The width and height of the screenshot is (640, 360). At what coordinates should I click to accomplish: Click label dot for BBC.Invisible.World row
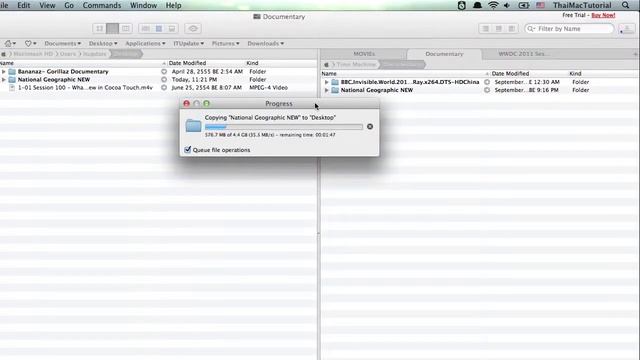pos(487,82)
